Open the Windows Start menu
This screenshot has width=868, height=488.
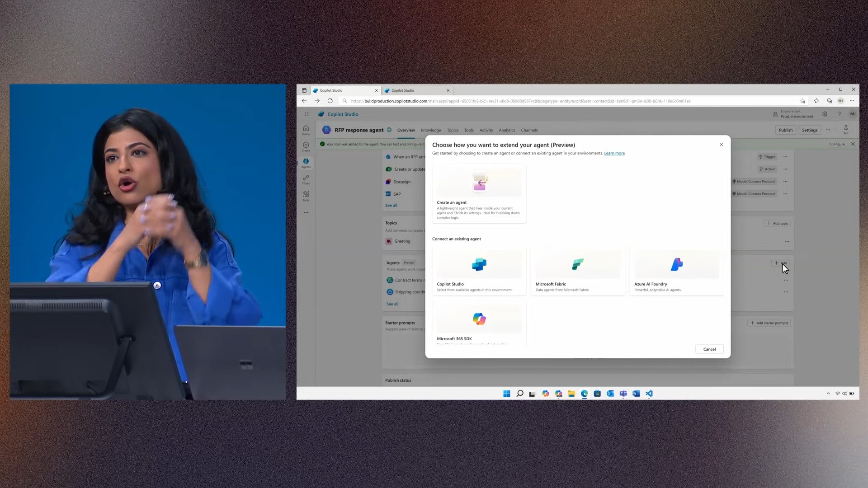[x=507, y=394]
